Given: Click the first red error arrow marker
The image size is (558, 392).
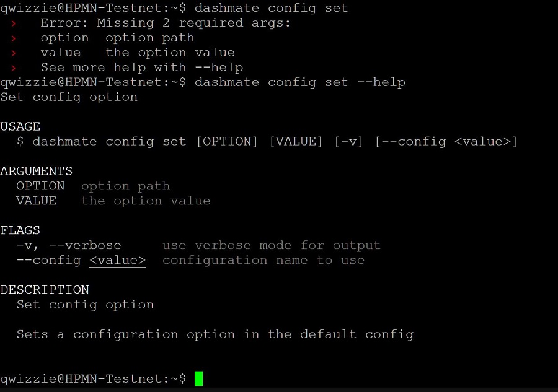Looking at the screenshot, I should pos(14,24).
